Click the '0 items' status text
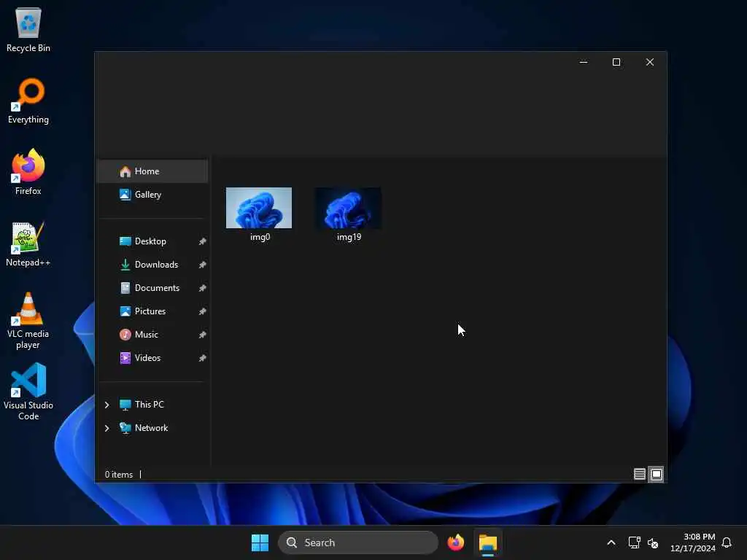The width and height of the screenshot is (747, 560). click(x=119, y=475)
